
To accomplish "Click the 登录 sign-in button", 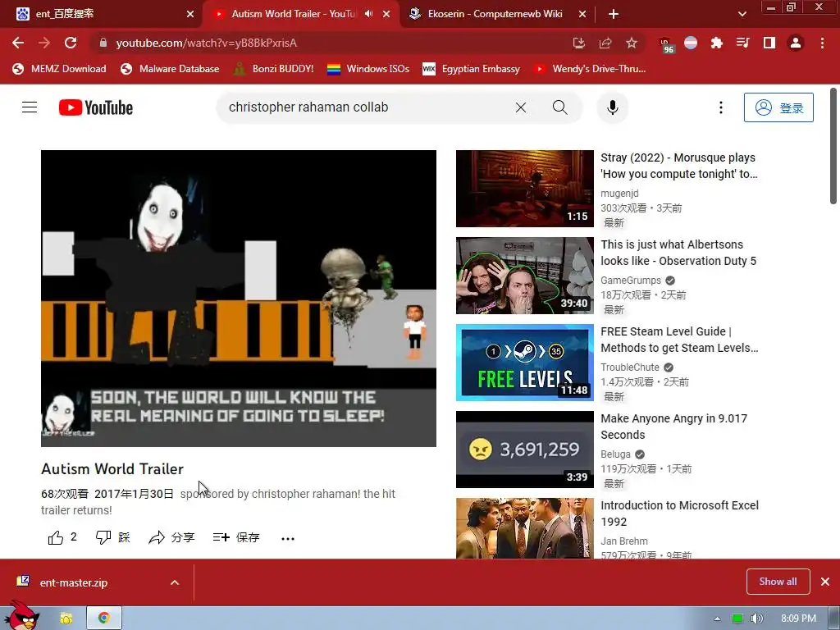I will pyautogui.click(x=778, y=107).
